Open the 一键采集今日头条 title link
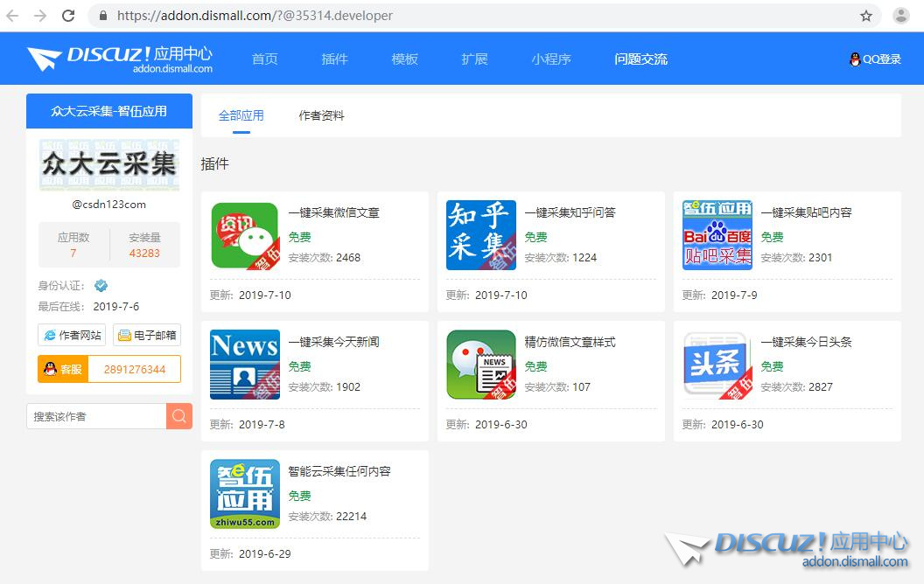This screenshot has height=584, width=924. pos(806,342)
